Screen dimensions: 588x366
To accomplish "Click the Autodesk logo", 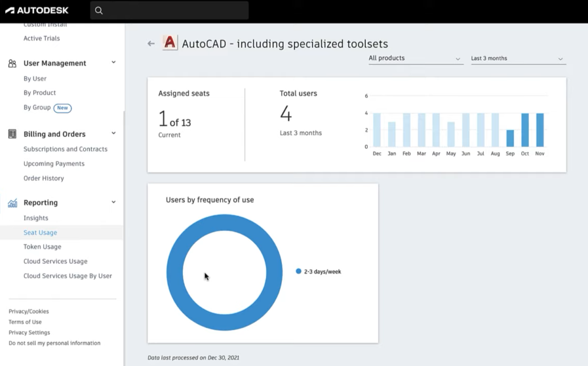I will (x=37, y=10).
